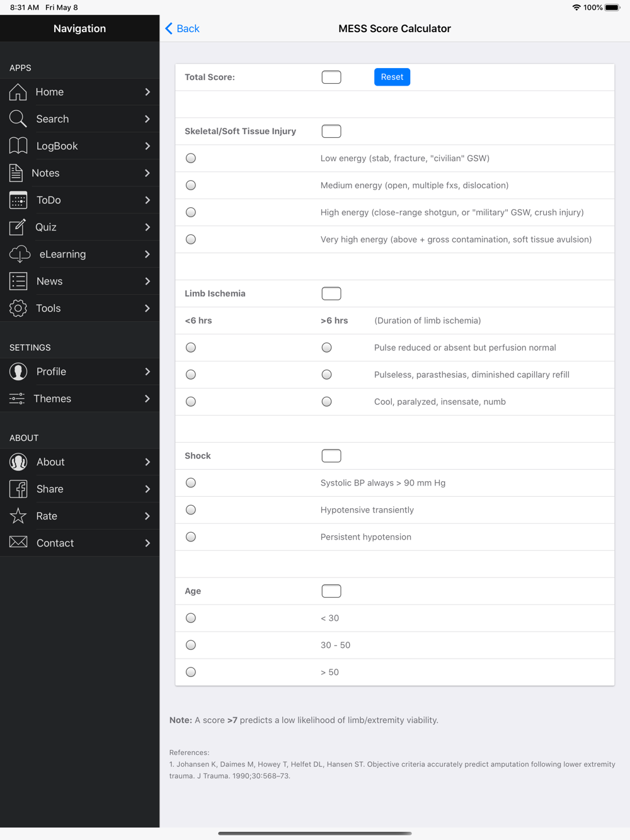Open the eLearning cloud icon
Image resolution: width=630 pixels, height=840 pixels.
(x=20, y=254)
